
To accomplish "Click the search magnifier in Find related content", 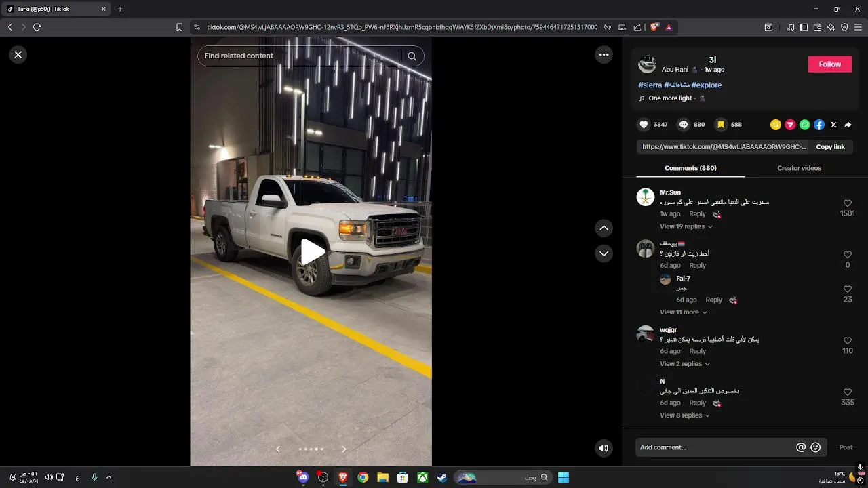I will [x=412, y=56].
